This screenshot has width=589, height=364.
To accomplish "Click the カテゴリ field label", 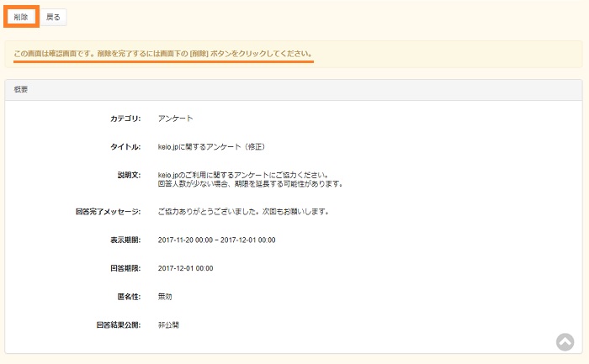I will (125, 119).
